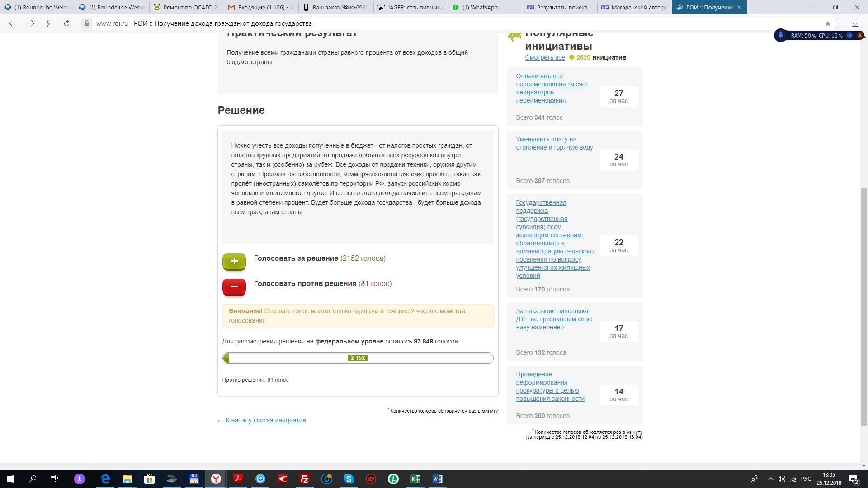Open FileZilla from the taskbar
Viewport: 868px width, 488px height.
[x=305, y=479]
